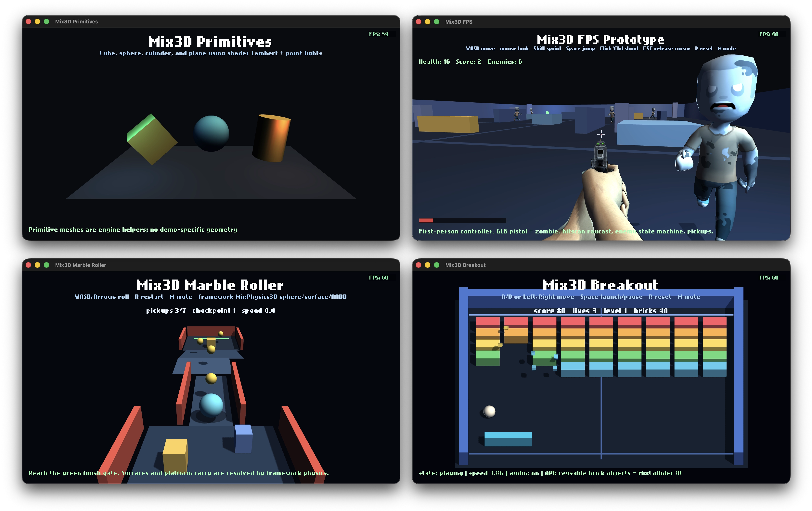Click the 'WASD/Arrows roll' hint
This screenshot has width=812, height=511.
[x=102, y=297]
